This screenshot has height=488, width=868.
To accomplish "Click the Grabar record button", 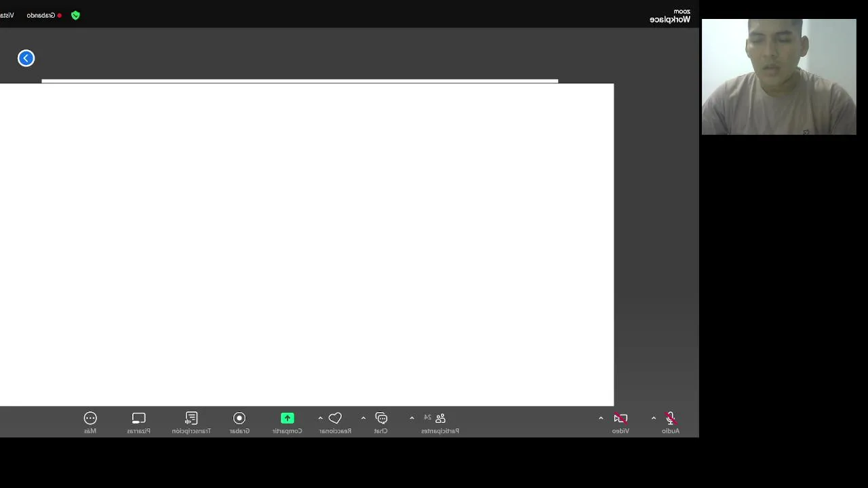I will 239,422.
